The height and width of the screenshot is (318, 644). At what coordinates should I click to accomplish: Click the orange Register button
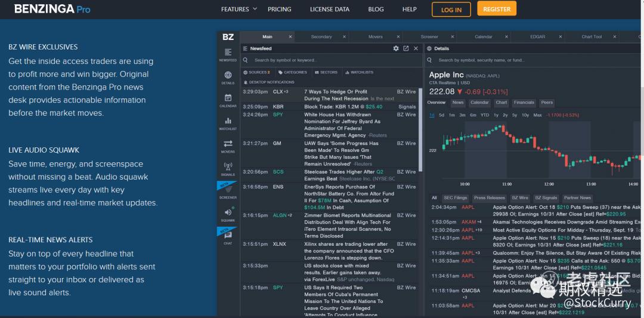click(497, 8)
